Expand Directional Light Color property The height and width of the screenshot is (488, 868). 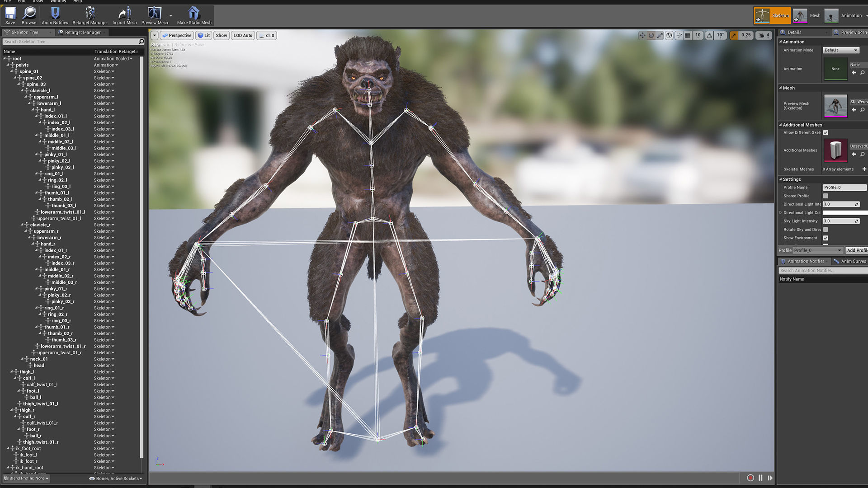(x=780, y=212)
